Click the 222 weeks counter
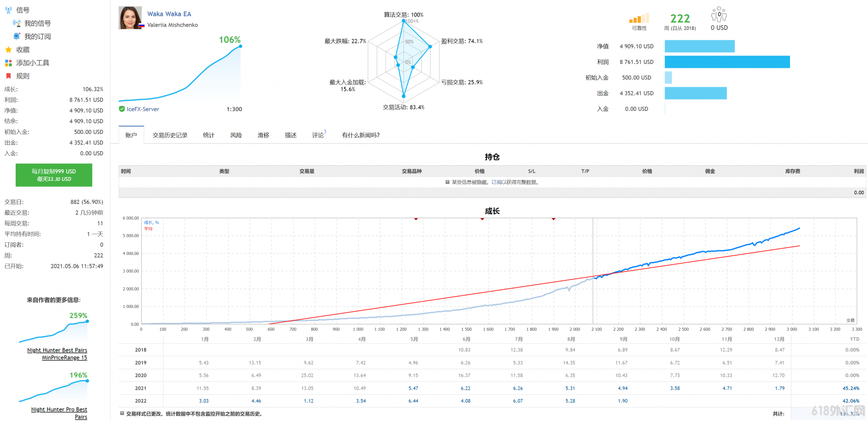The image size is (868, 421). tap(680, 19)
